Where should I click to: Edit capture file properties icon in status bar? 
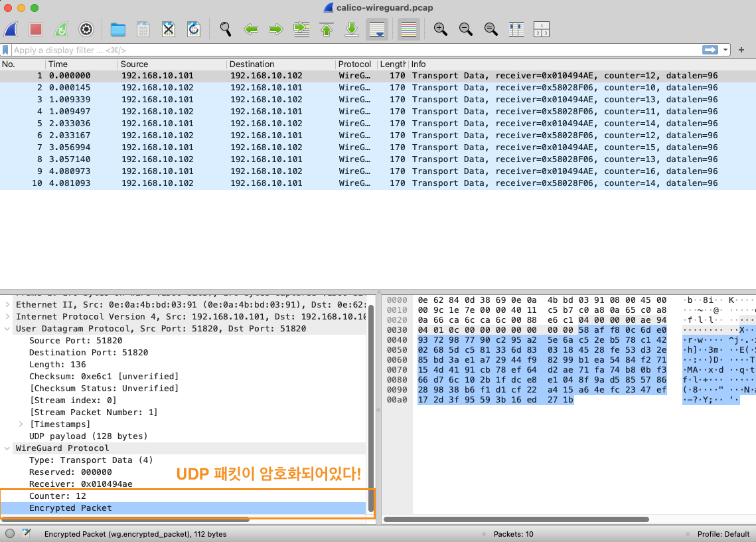(x=27, y=533)
